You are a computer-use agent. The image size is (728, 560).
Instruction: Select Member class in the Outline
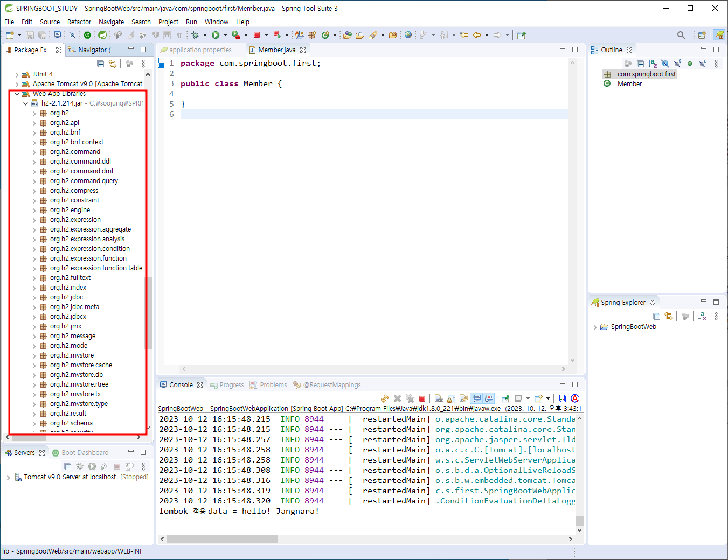[x=629, y=84]
